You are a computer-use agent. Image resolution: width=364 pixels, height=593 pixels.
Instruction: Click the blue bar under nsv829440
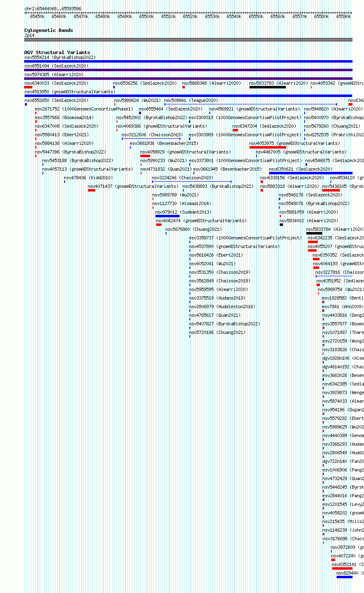coord(344,577)
